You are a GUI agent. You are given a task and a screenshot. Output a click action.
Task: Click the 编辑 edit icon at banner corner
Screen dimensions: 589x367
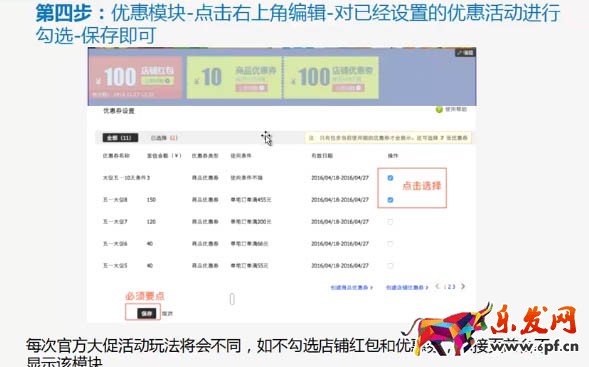click(465, 53)
